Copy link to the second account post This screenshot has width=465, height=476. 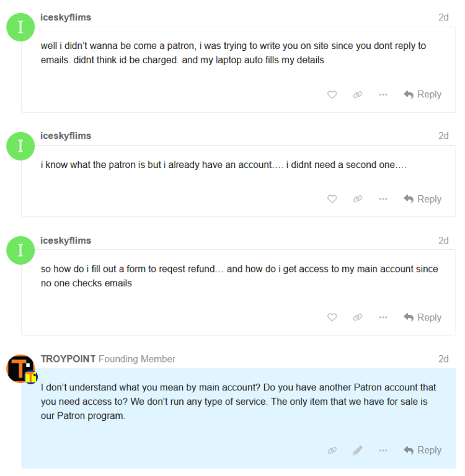[358, 199]
